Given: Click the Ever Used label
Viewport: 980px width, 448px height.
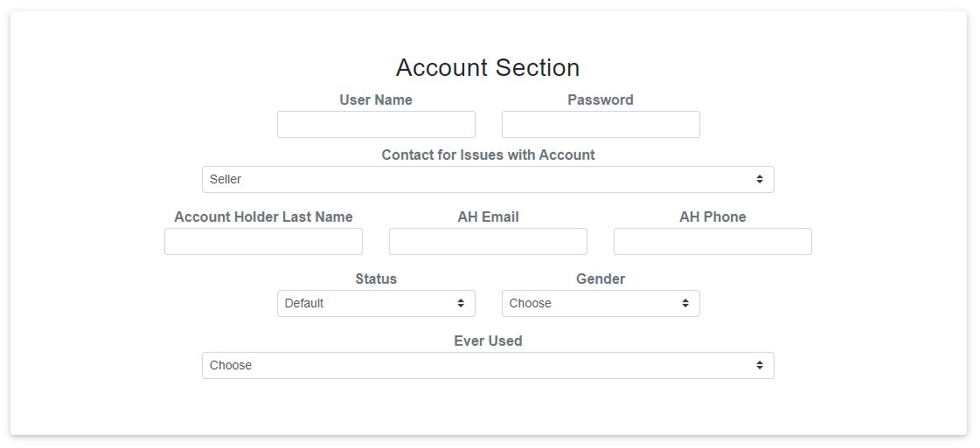Looking at the screenshot, I should pyautogui.click(x=488, y=341).
